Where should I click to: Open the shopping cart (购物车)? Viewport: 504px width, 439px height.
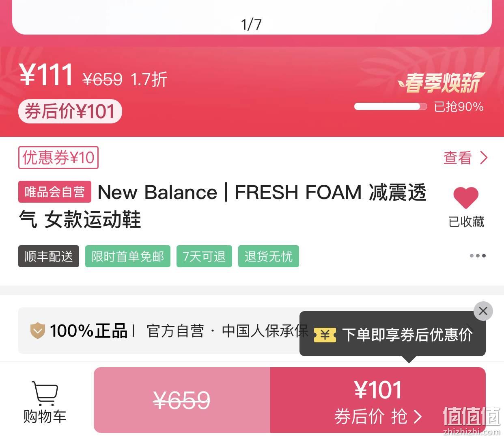45,402
